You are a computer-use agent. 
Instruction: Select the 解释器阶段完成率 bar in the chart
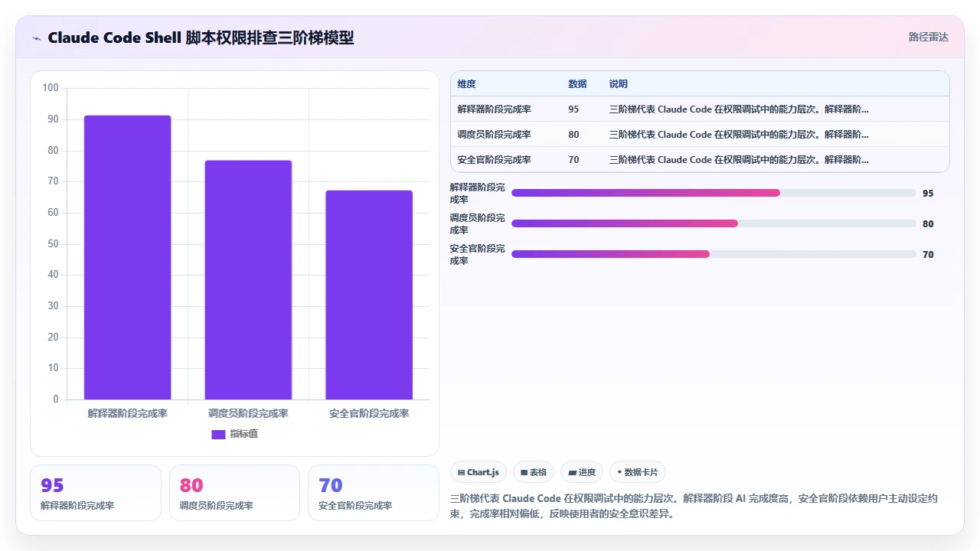pyautogui.click(x=128, y=257)
